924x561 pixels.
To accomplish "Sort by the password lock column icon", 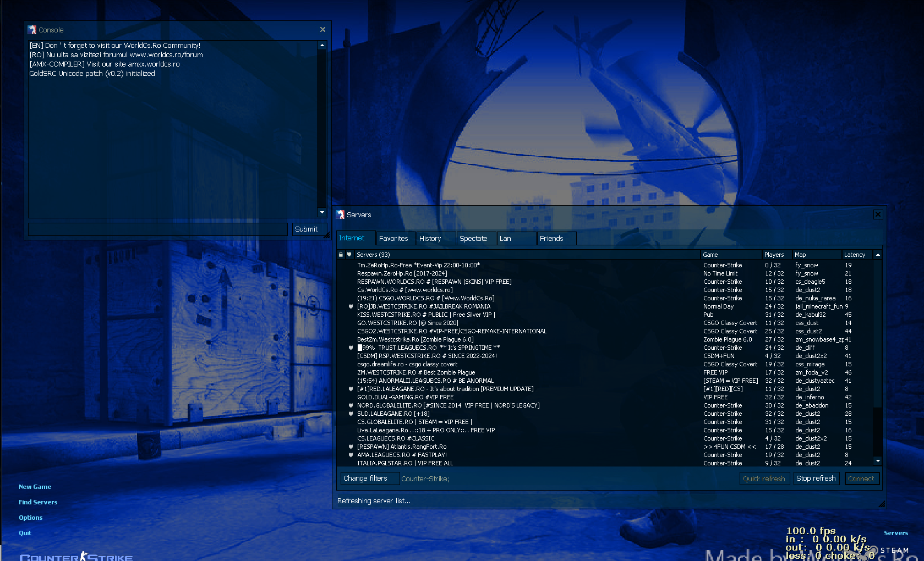I will (341, 255).
